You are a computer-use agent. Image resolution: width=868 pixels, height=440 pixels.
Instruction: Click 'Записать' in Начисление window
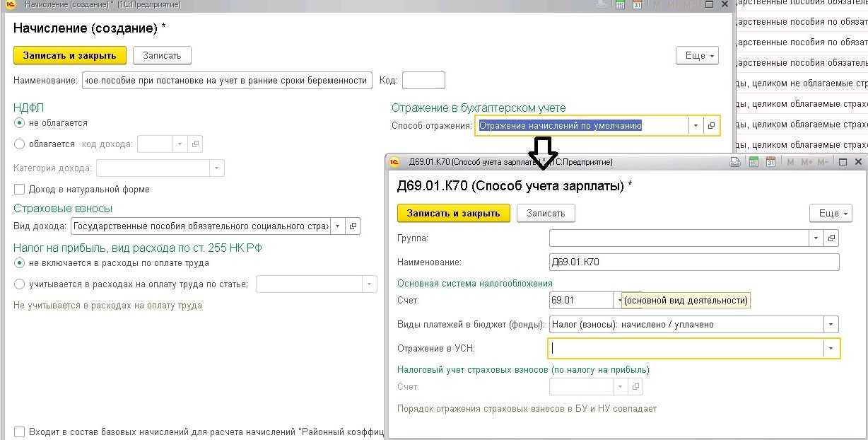point(163,55)
